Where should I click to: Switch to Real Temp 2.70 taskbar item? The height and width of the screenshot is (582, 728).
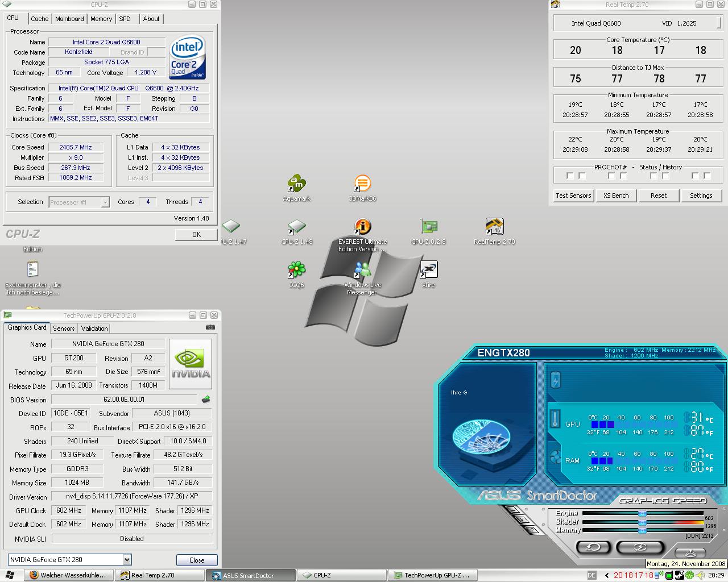tap(159, 575)
